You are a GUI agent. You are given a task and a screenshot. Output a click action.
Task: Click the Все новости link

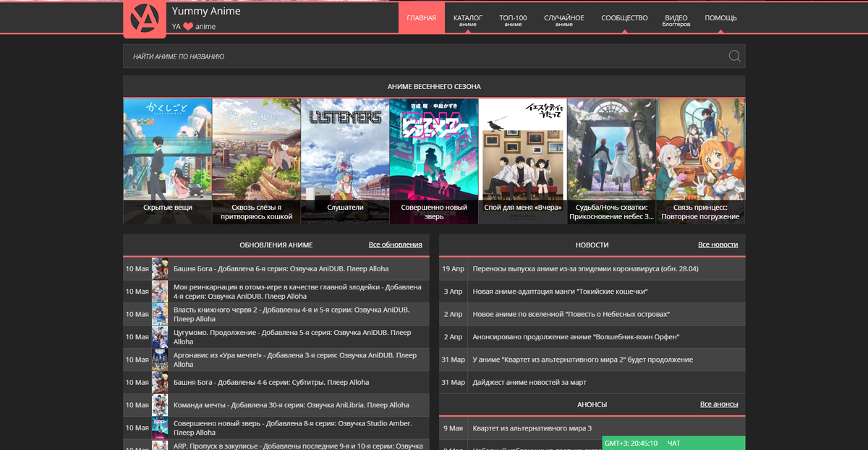pyautogui.click(x=718, y=245)
